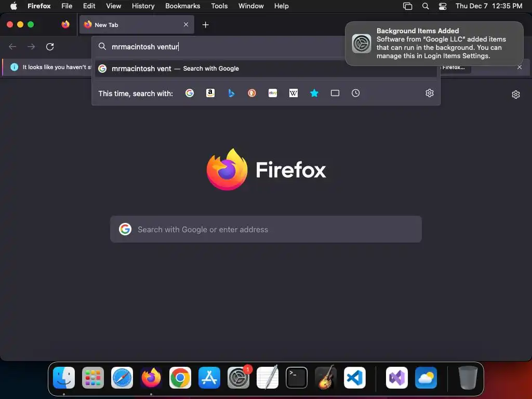
Task: Search bookmarks using the blue star icon
Action: tap(314, 93)
